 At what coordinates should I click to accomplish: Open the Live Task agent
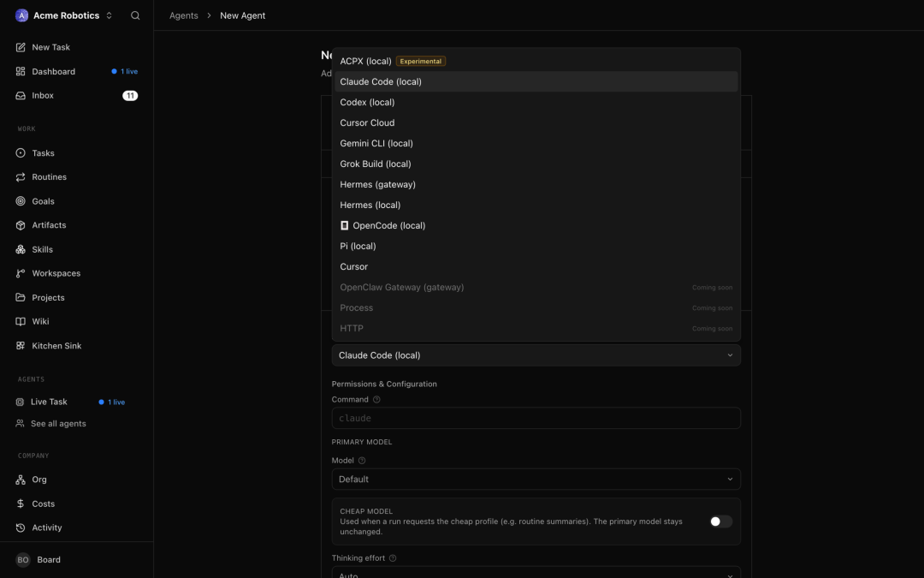click(49, 402)
